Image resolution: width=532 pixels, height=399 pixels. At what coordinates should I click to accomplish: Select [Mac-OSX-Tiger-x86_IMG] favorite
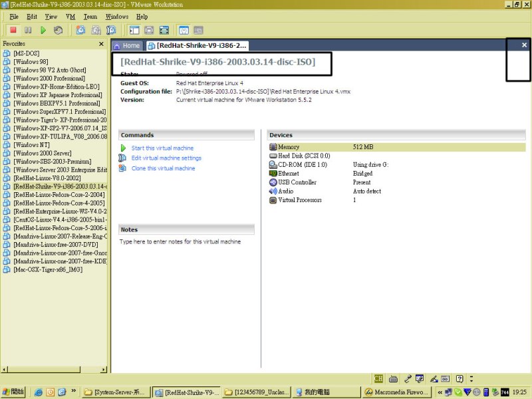tap(48, 269)
